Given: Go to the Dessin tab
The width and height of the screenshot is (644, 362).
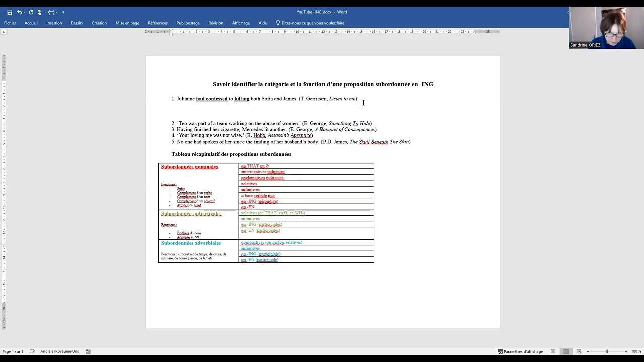Looking at the screenshot, I should point(77,23).
